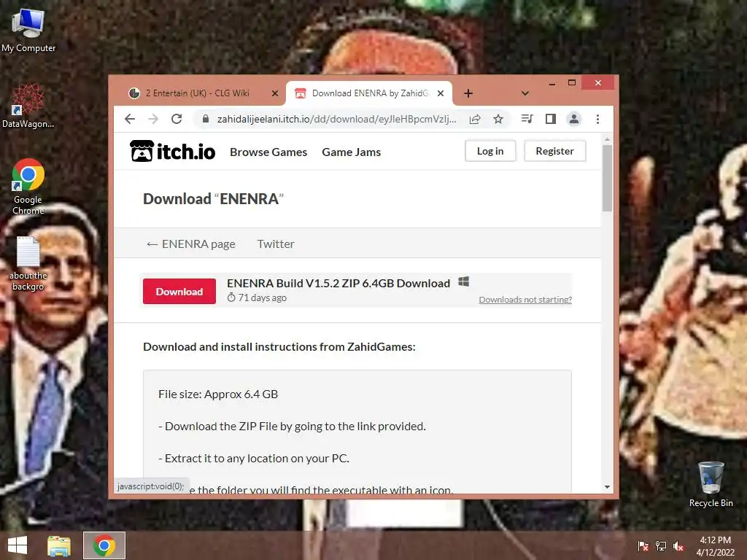Click Chrome icon on taskbar
The height and width of the screenshot is (560, 747).
104,545
